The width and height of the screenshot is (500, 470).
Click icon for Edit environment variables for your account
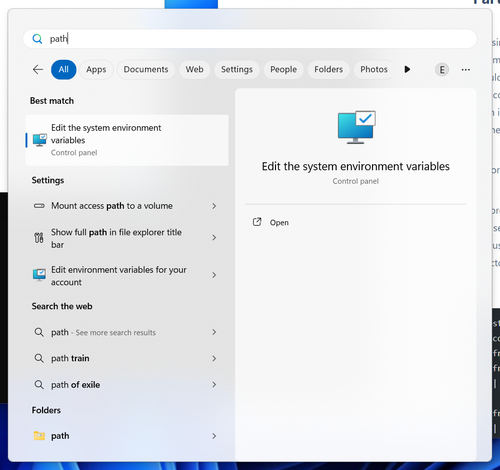click(x=39, y=275)
